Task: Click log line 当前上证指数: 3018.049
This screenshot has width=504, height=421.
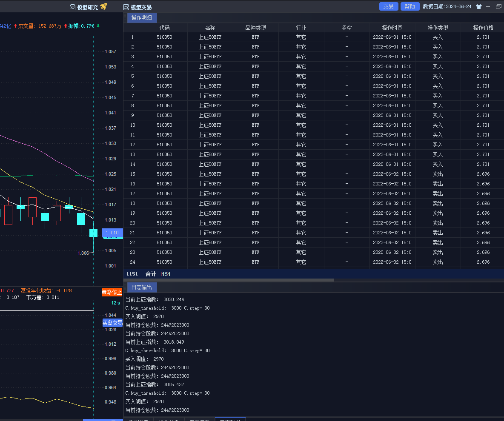Action: [155, 342]
